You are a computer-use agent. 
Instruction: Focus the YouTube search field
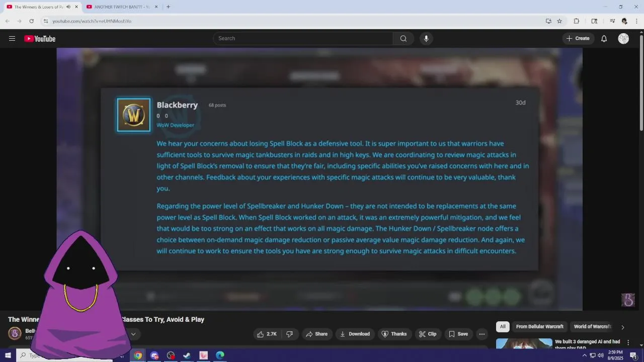(303, 39)
